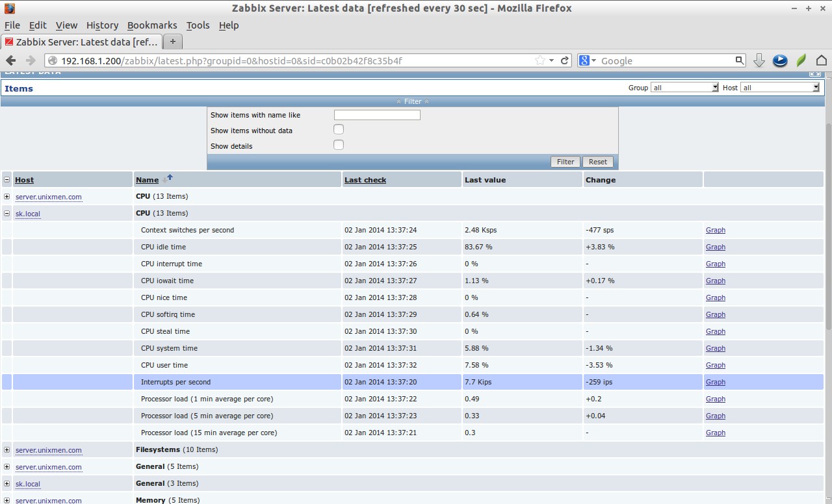This screenshot has height=504, width=832.
Task: Click the Firefox application icon in title bar
Action: coord(10,8)
